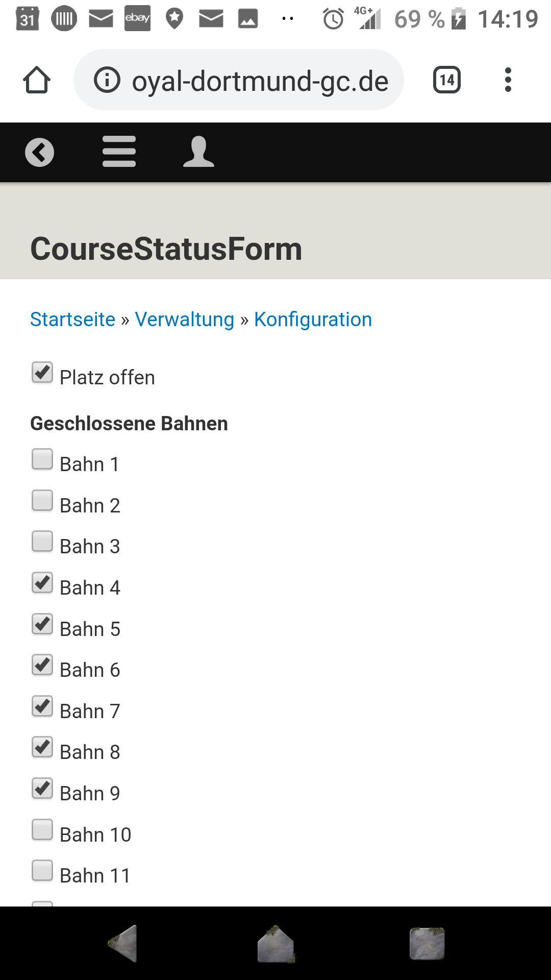Open the browser tab switcher showing 14
Screen dimensions: 551x980
click(x=446, y=80)
